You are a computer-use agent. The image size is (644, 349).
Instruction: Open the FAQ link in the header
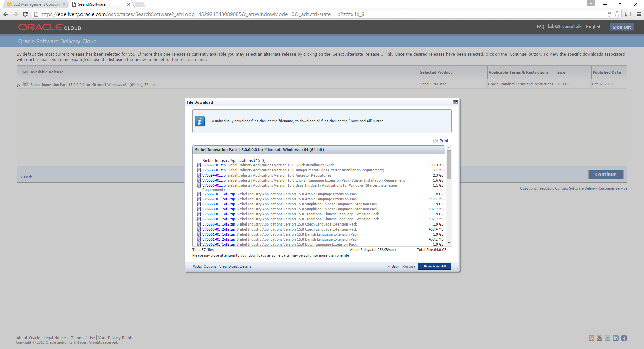point(540,27)
